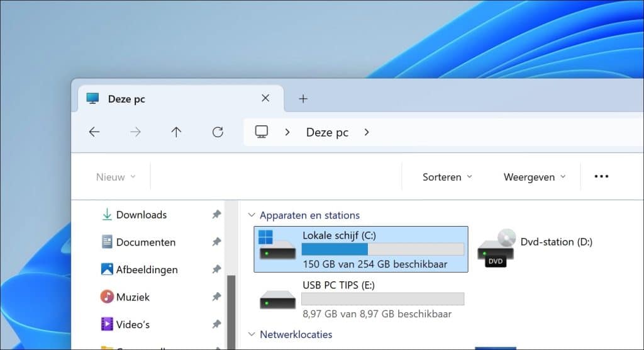
Task: Click the sidebar vertical scrollbar thumb
Action: point(231,313)
